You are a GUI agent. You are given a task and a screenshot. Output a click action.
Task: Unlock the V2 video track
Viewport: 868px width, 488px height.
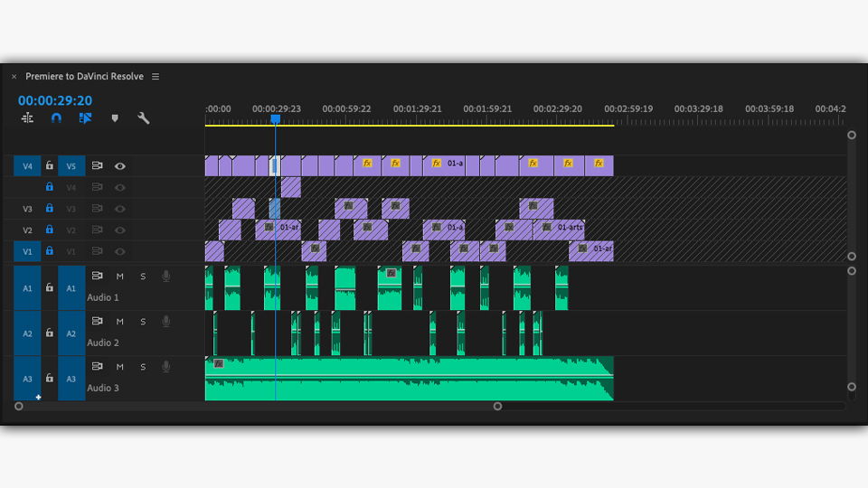tap(49, 229)
